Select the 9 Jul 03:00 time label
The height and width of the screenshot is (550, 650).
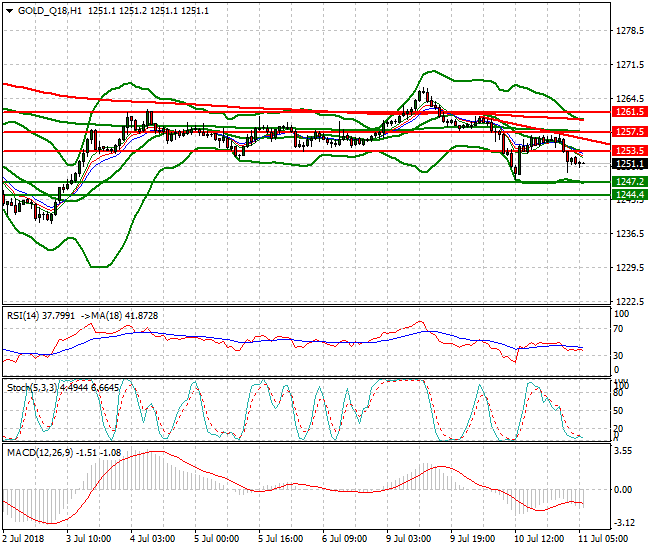click(x=409, y=538)
